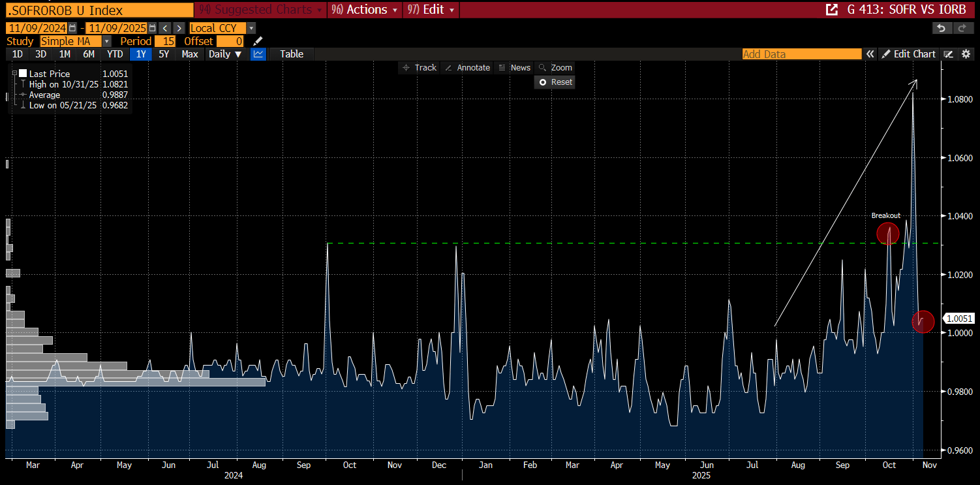This screenshot has width=980, height=485.
Task: Click the Add Data input field
Action: [802, 54]
